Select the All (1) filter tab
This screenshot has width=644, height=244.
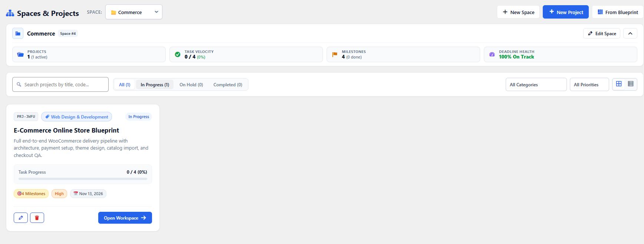click(x=125, y=84)
